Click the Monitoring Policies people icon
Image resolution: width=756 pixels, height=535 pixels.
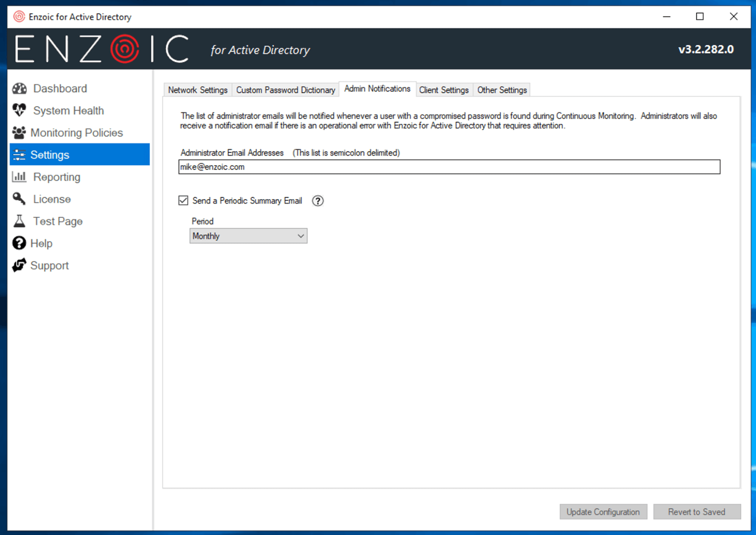click(19, 133)
